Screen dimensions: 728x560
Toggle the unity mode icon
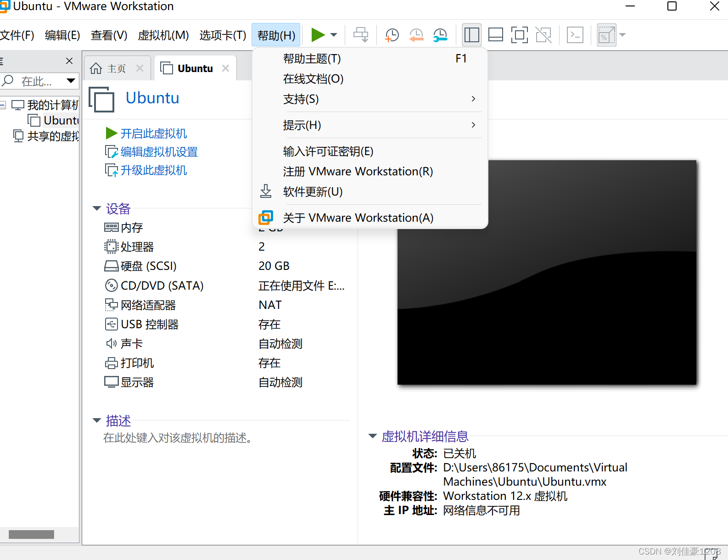pos(543,35)
